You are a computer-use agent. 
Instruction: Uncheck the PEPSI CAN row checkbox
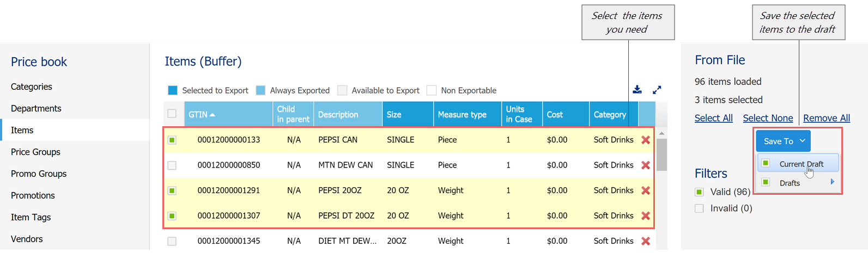click(172, 140)
